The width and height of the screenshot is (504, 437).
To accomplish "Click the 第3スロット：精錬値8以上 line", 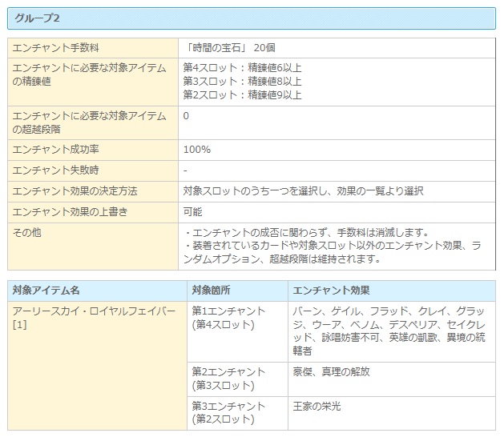I will 242,81.
